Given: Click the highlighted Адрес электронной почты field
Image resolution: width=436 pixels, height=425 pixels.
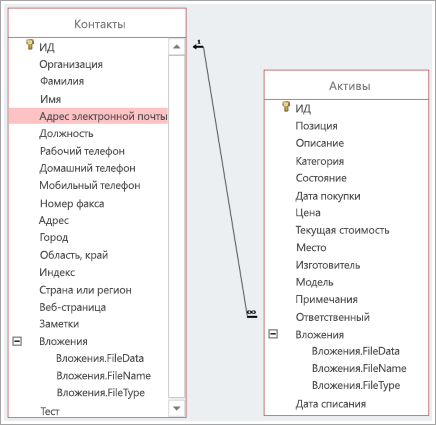Looking at the screenshot, I should [x=88, y=116].
